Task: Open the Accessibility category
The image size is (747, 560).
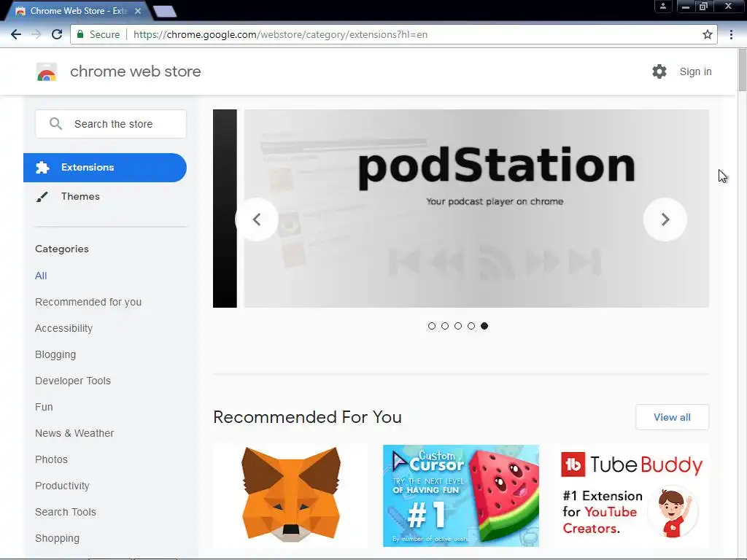Action: [x=64, y=328]
